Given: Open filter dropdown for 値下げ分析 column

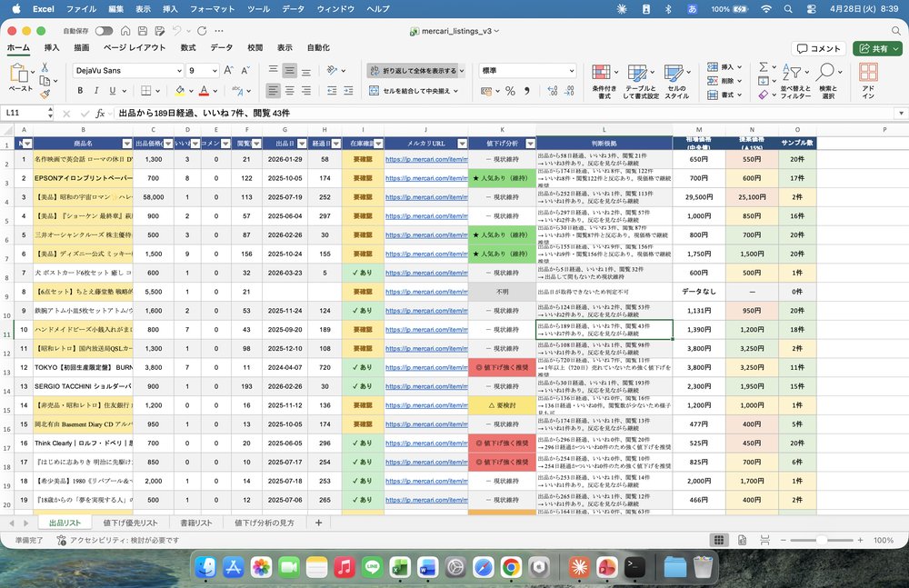Looking at the screenshot, I should tap(530, 144).
